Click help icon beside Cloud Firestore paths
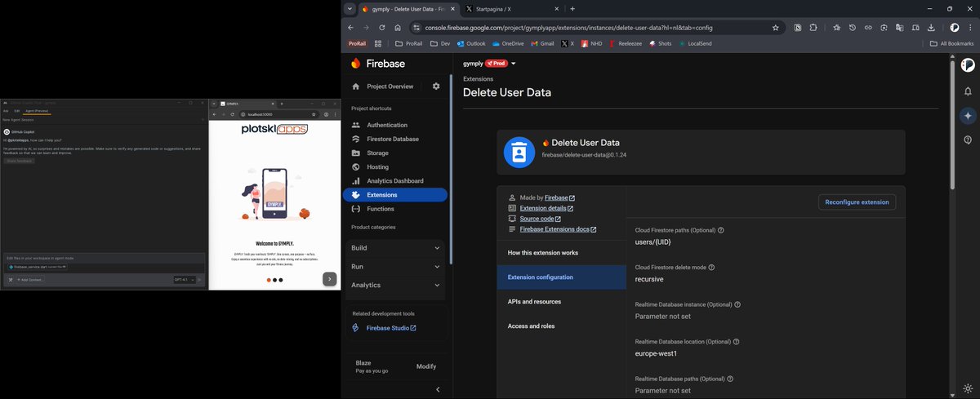 pyautogui.click(x=720, y=230)
